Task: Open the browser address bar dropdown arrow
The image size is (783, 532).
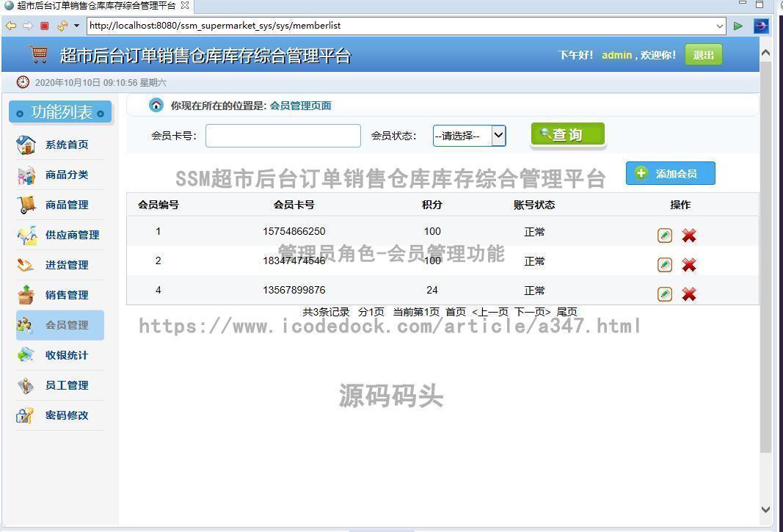Action: click(x=720, y=26)
